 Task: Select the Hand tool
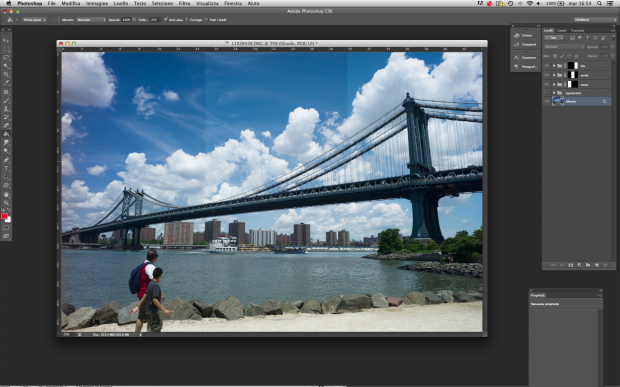click(6, 194)
